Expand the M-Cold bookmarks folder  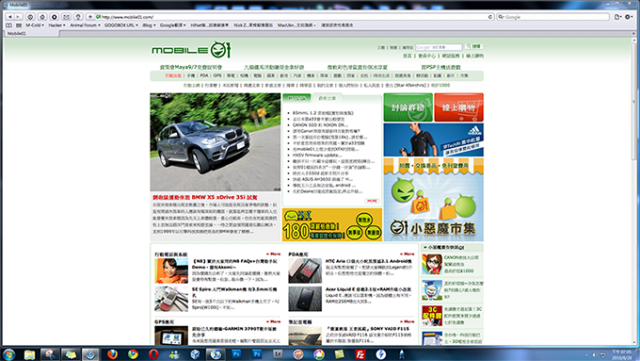pos(35,25)
